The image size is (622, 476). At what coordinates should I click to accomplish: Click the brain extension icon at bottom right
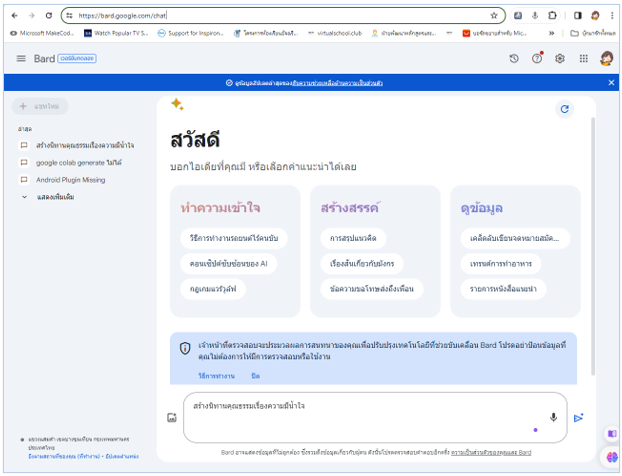612,457
